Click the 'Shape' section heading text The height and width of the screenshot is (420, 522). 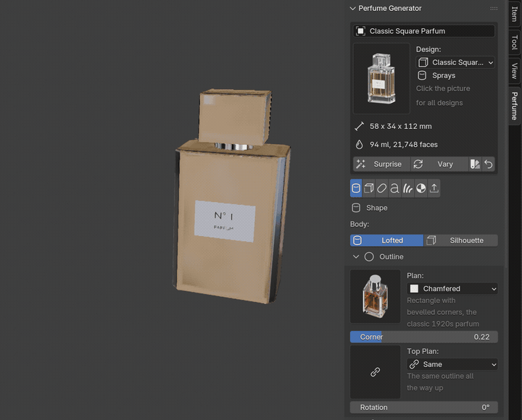[x=376, y=208]
